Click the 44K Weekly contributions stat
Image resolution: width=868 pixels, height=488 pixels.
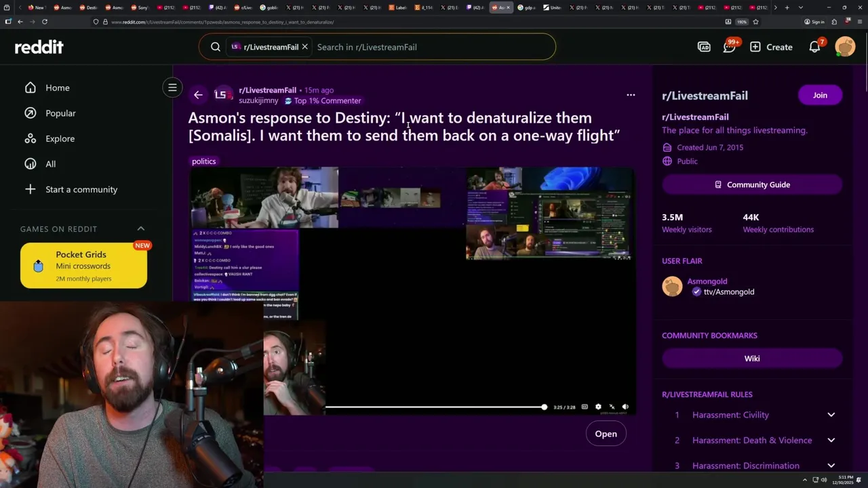coord(778,223)
